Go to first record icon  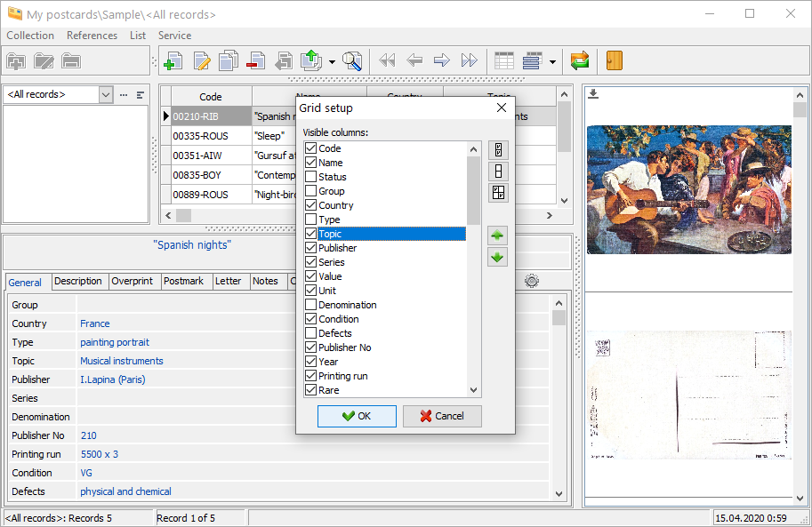387,60
